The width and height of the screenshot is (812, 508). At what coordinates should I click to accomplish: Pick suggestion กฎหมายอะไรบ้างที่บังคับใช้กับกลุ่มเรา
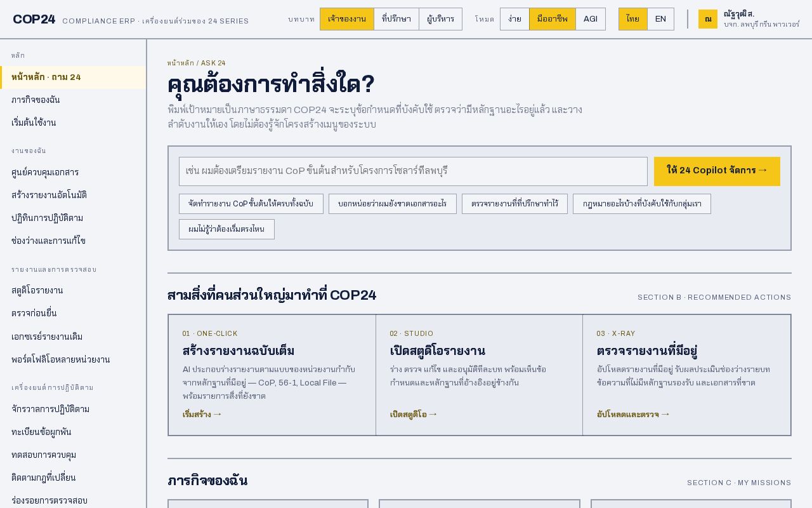(x=642, y=204)
